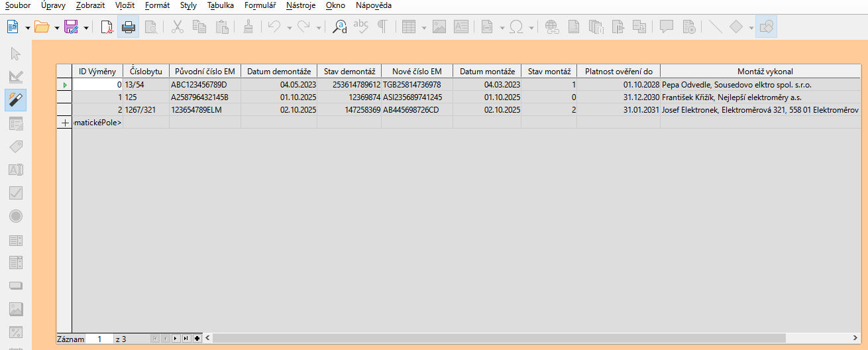
Task: Expand the New document dropdown arrow
Action: point(27,27)
